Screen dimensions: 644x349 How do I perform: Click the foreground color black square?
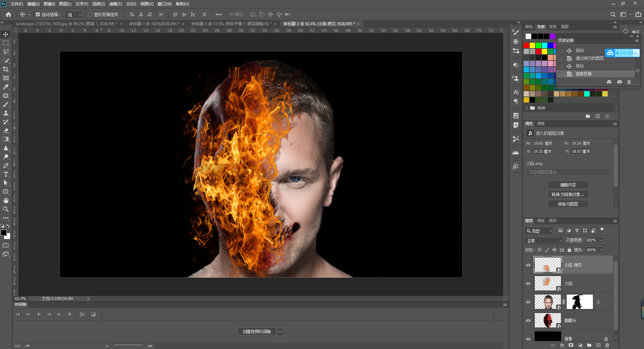pyautogui.click(x=4, y=233)
